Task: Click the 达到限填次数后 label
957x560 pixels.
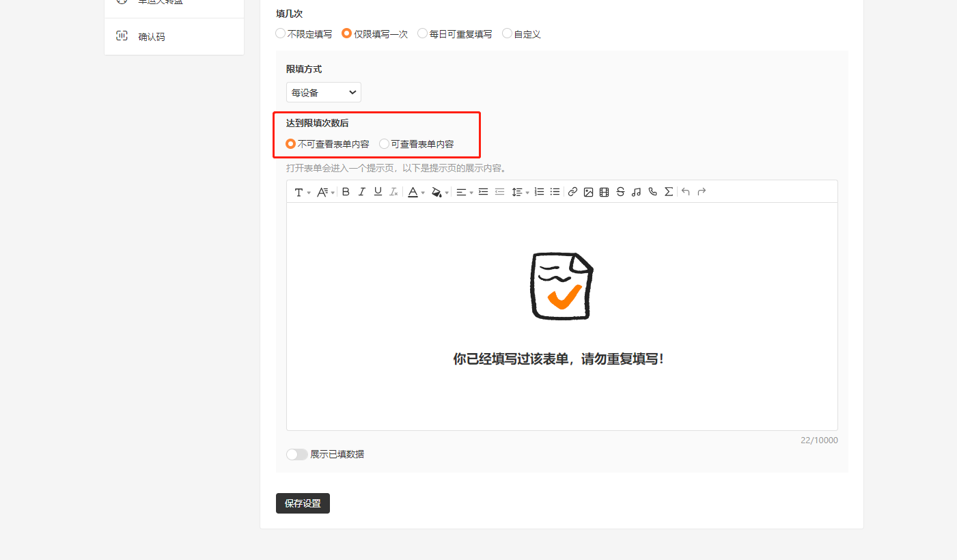Action: coord(318,124)
